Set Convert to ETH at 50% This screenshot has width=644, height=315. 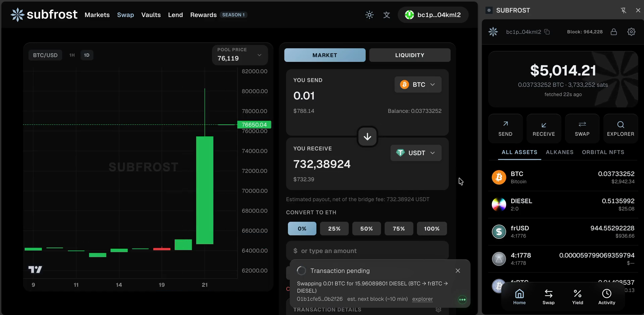point(366,229)
